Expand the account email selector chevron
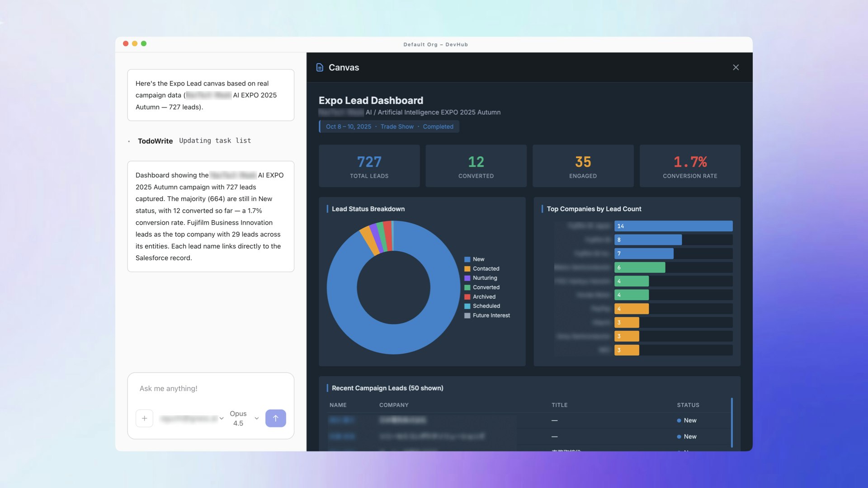 coord(222,418)
